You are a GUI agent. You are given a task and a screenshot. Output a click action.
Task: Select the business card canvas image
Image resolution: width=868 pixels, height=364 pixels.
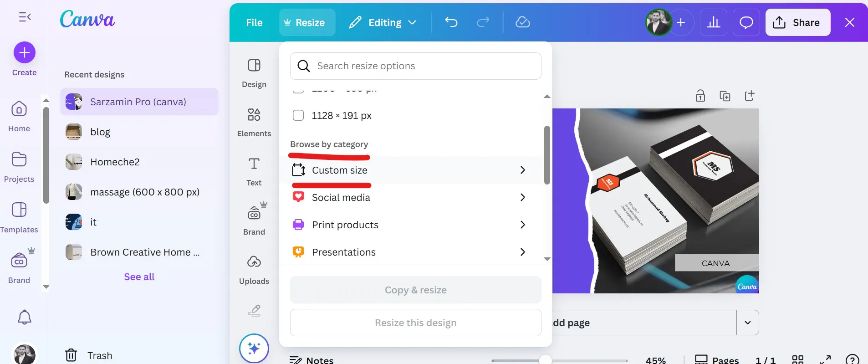tap(656, 200)
